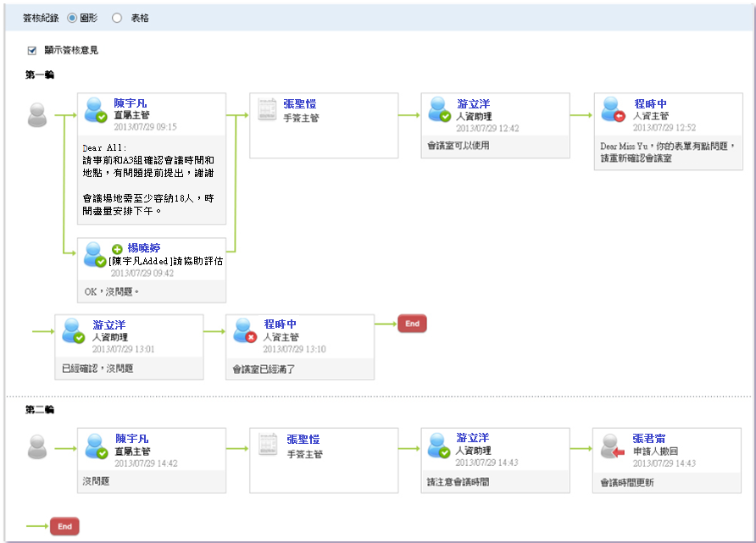Open 陳宇凡 name link in 第一輪

point(131,103)
